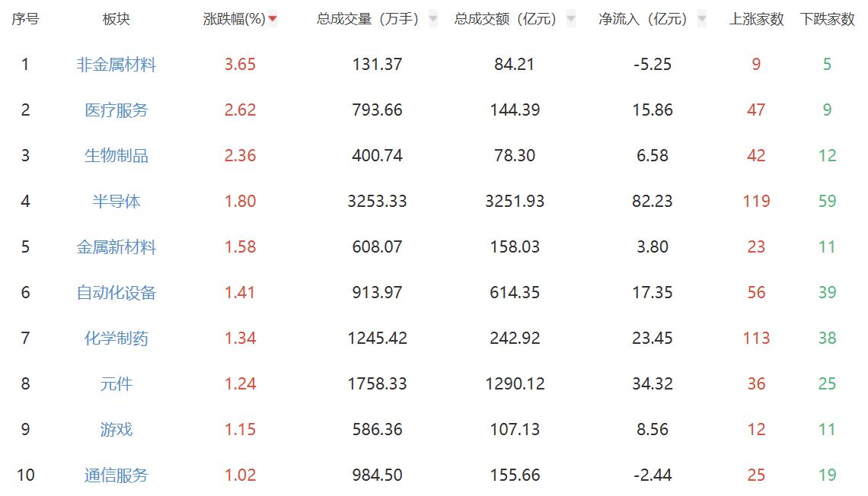The width and height of the screenshot is (868, 496).
Task: Open the 半导体 sector link
Action: coord(116,202)
